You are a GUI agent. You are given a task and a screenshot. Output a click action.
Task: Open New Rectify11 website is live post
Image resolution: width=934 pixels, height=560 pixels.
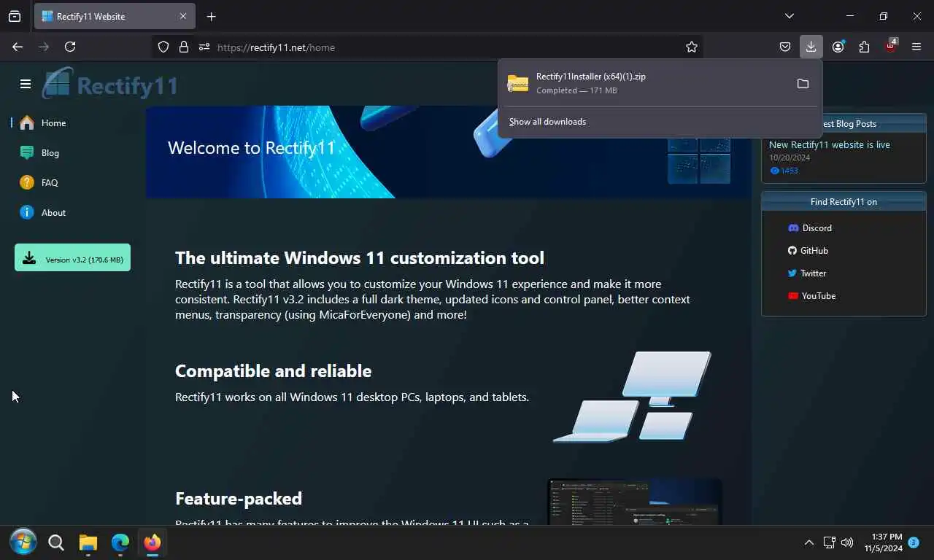[x=830, y=144]
